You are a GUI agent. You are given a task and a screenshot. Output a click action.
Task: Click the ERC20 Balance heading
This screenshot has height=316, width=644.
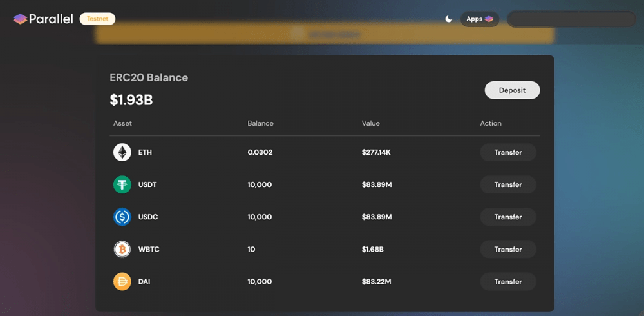click(149, 77)
